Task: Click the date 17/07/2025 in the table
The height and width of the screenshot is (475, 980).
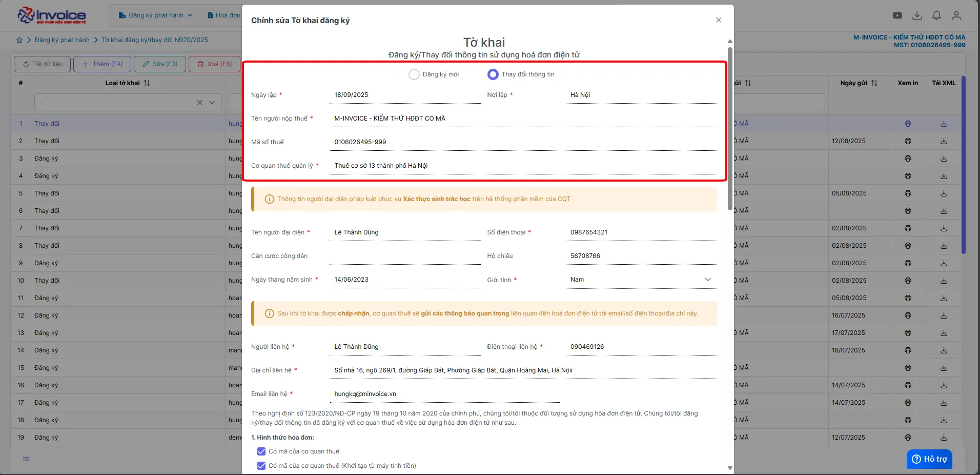Action: [849, 333]
